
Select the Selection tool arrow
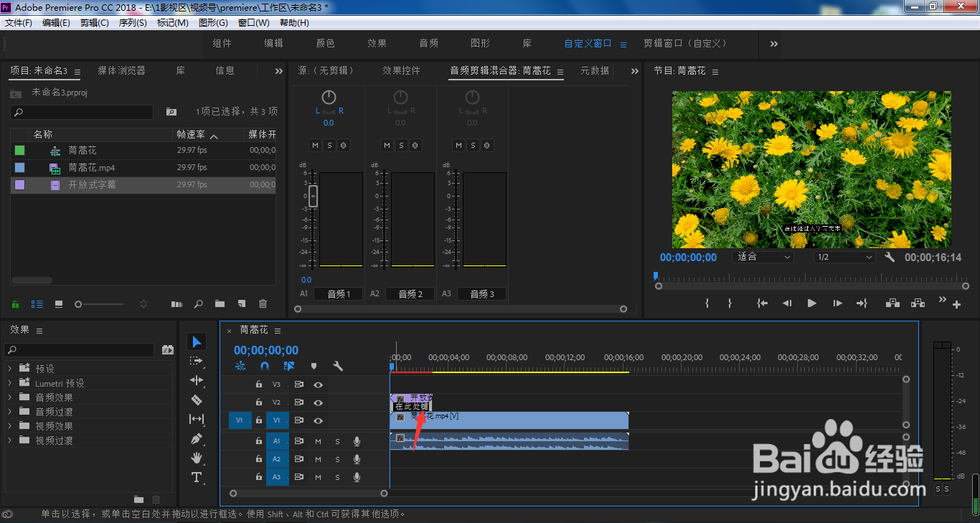(197, 341)
